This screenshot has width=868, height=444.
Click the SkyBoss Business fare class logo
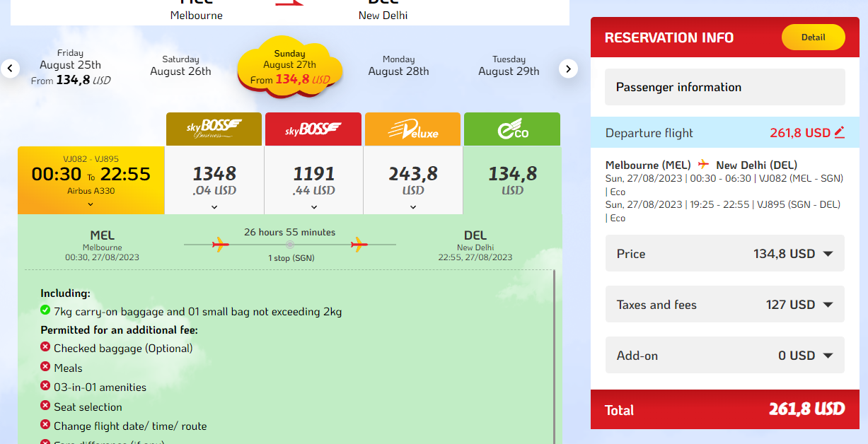click(x=214, y=129)
